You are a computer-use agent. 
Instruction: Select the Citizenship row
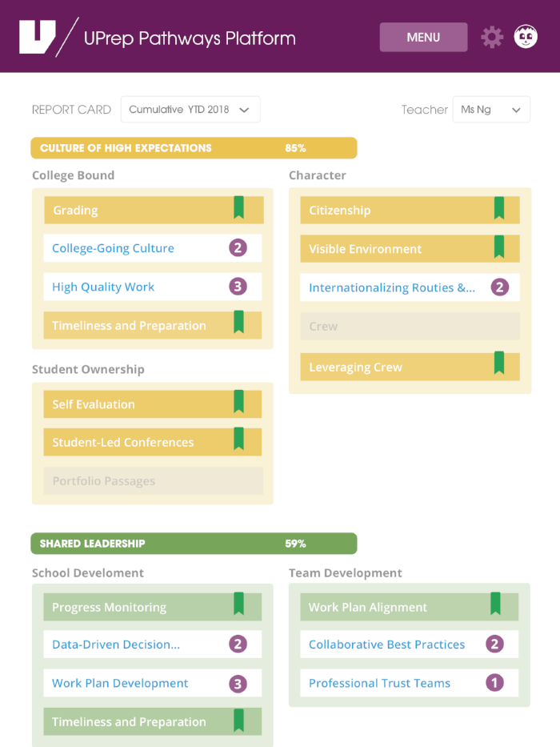[410, 210]
